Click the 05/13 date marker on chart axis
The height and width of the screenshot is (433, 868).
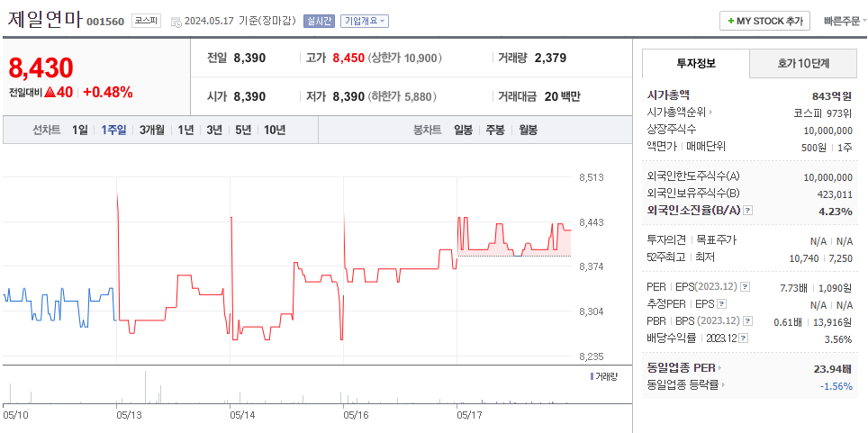click(131, 414)
